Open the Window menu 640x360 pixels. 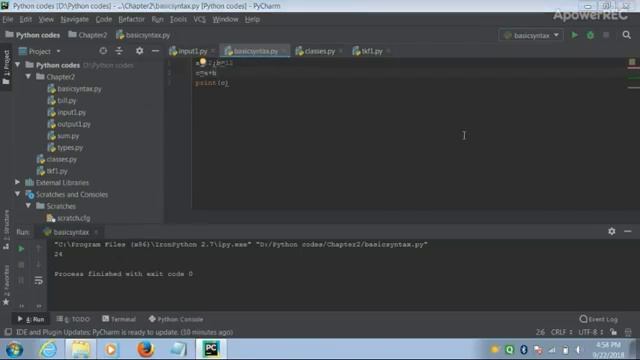(225, 19)
